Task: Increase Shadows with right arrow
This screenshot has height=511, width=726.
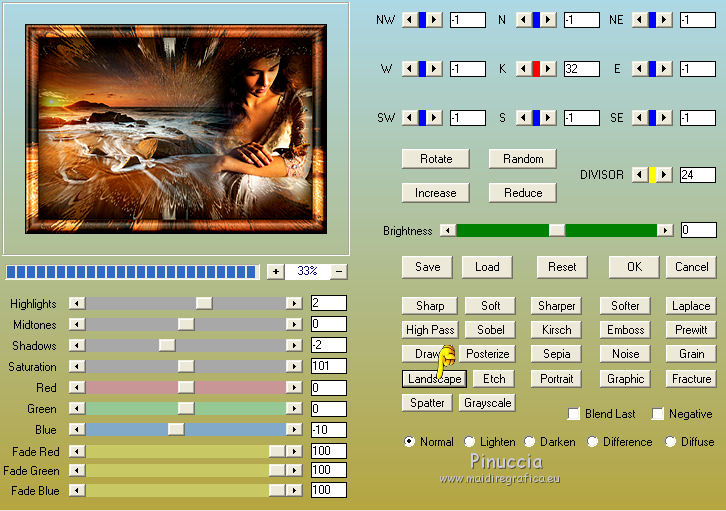Action: [294, 345]
